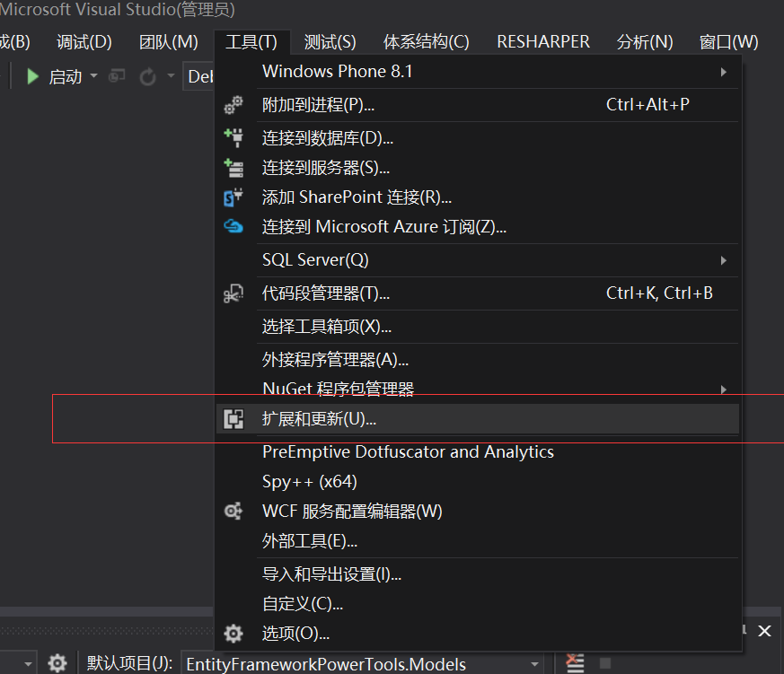Choose 连接到 Microsoft Azure 订阅(Z)... item
This screenshot has height=674, width=784.
(478, 227)
